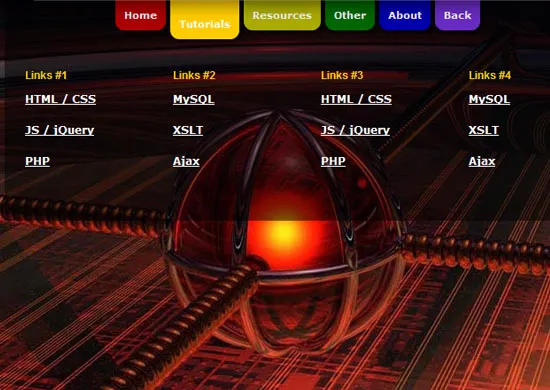Open HTML / CSS link under Links #3
The width and height of the screenshot is (550, 390).
click(356, 99)
